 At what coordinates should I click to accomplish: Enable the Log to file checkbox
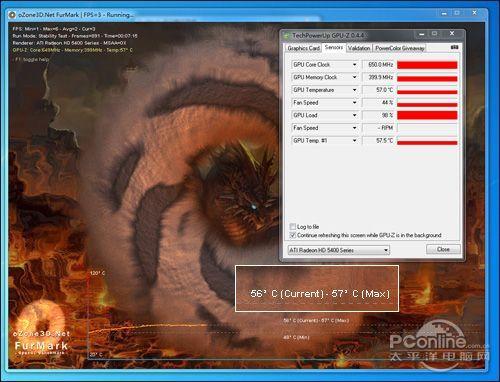293,227
